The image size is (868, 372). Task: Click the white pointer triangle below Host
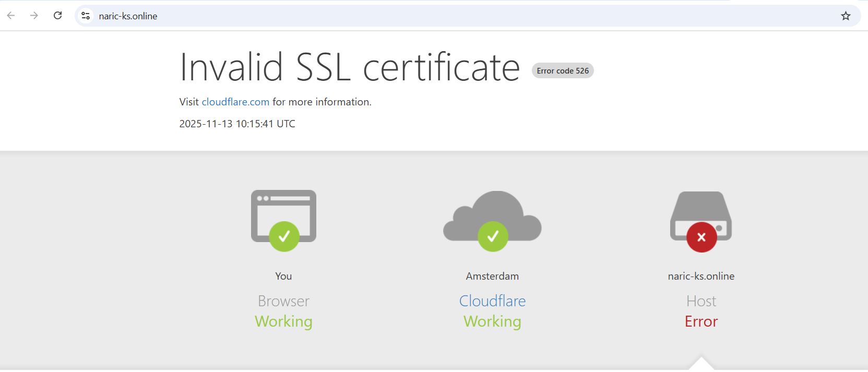click(x=701, y=364)
